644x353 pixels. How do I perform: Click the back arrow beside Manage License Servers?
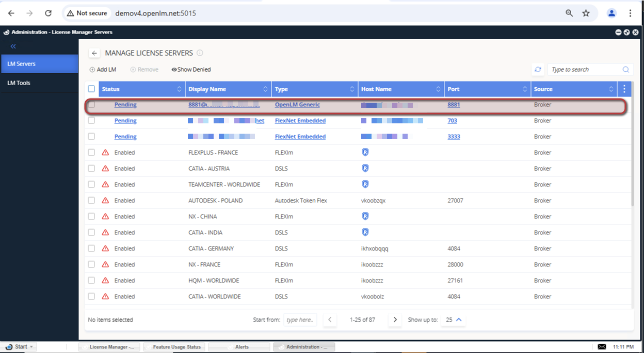(94, 53)
